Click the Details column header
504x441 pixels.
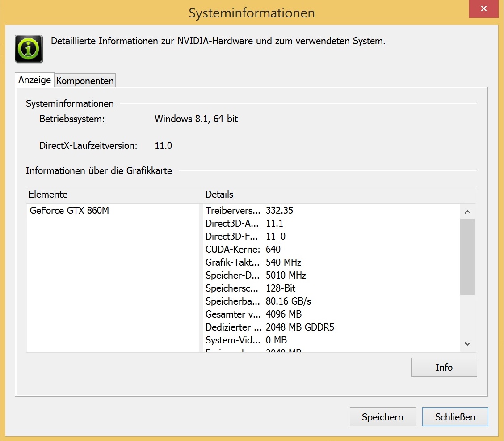pos(219,195)
